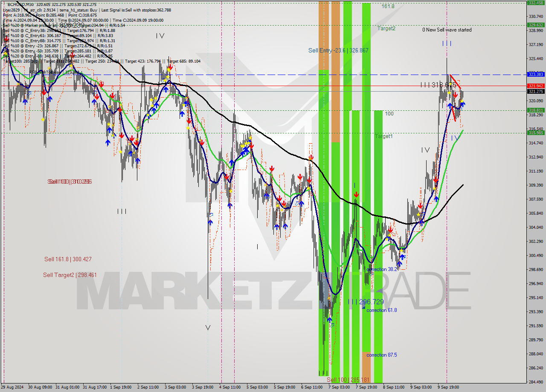Viewport: 546px width, 392px height.
Task: Click the 'Sell Target2 | 298.461' label
Action: tap(70, 275)
